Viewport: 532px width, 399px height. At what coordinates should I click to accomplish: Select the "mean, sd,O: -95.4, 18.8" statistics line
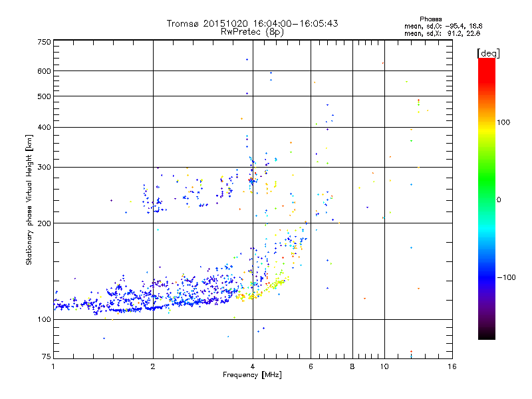444,26
